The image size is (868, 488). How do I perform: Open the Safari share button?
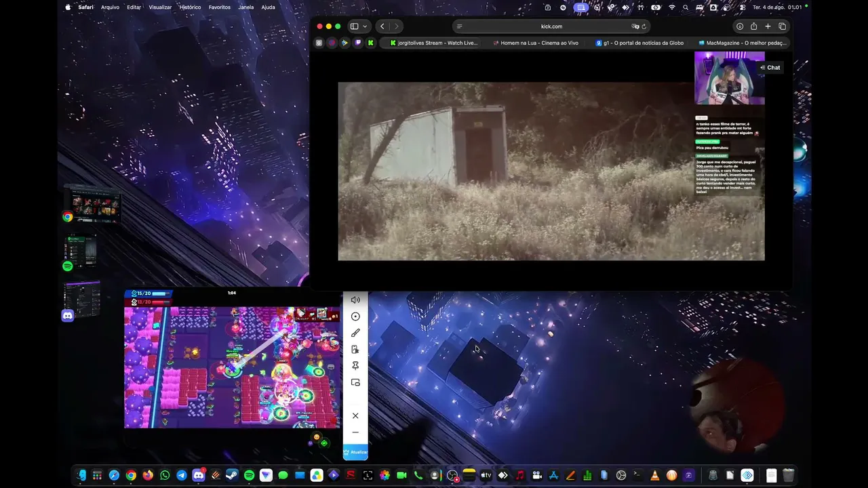coord(753,26)
